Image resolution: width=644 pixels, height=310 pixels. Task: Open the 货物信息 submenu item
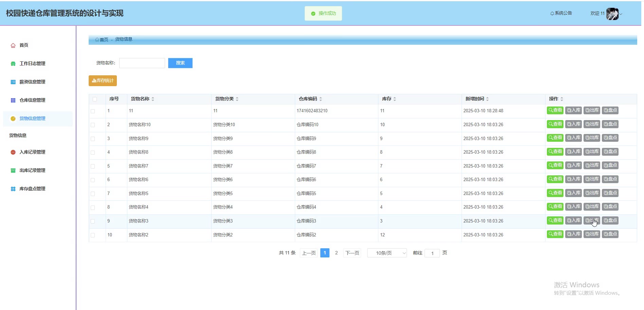click(x=18, y=135)
